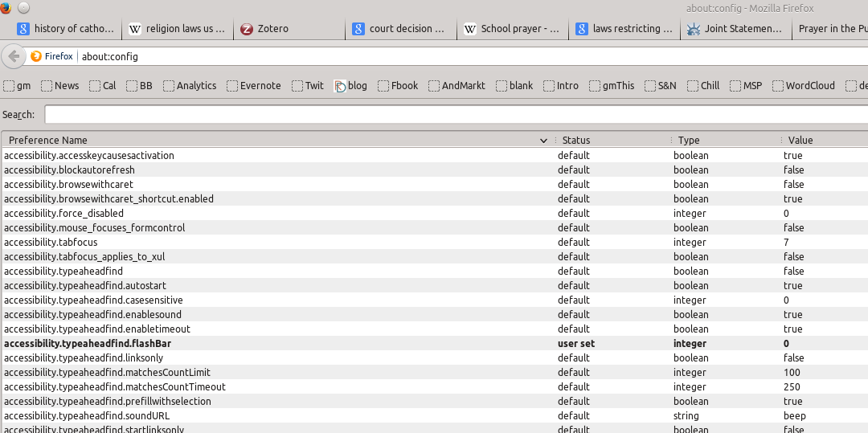This screenshot has height=433, width=868.
Task: Select accessibility.typeaheadfind.matchesCountLimit preference
Action: click(x=435, y=372)
